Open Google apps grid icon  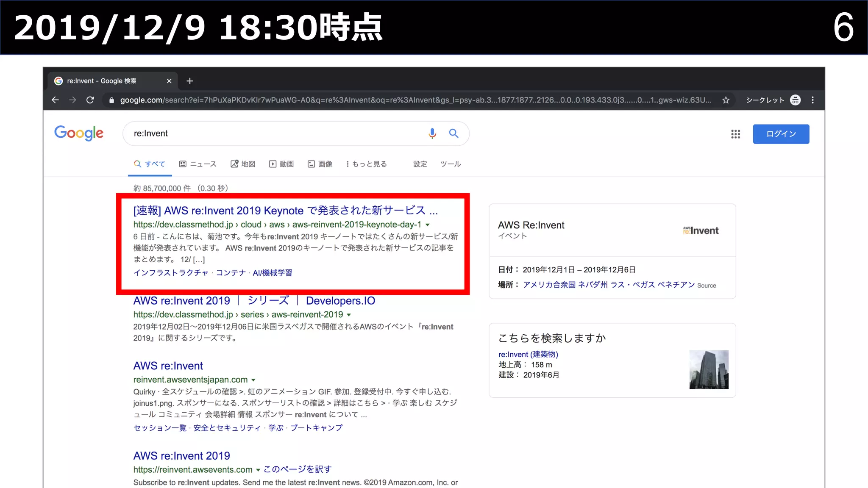point(735,134)
